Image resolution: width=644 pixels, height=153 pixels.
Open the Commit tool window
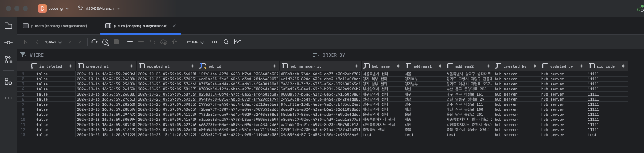[8, 43]
